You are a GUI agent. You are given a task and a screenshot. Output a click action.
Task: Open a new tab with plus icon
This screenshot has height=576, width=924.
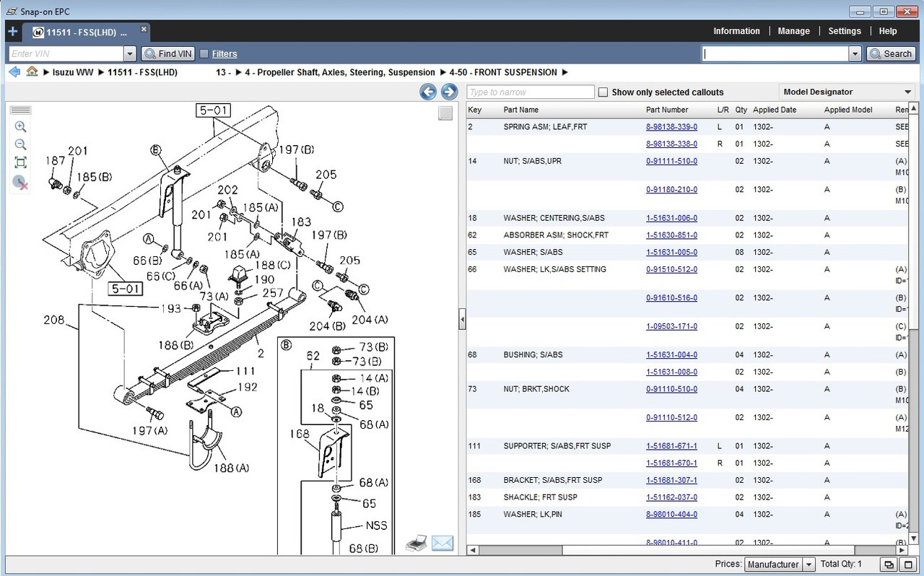[x=12, y=32]
